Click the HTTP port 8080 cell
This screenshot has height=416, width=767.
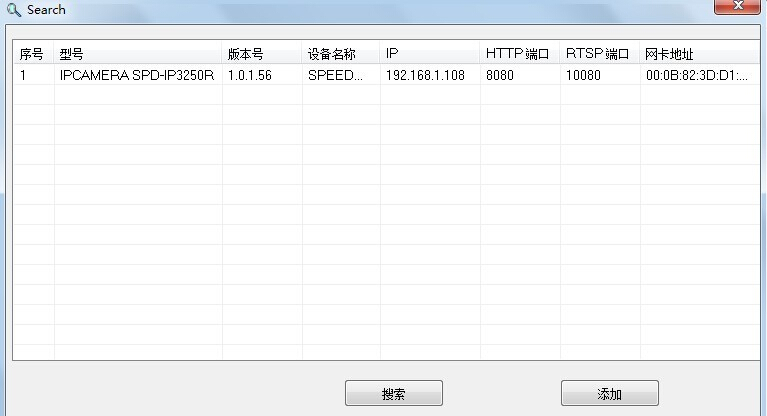pos(500,75)
